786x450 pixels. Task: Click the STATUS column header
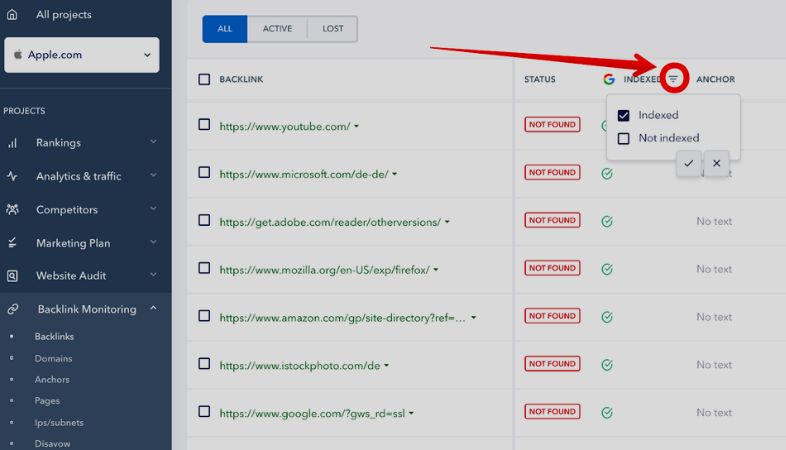pos(540,79)
